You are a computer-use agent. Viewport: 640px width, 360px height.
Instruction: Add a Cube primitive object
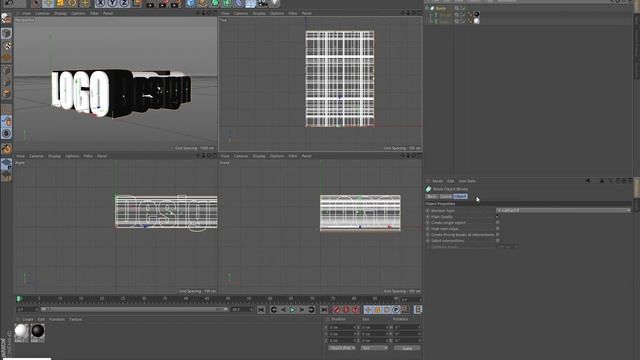(x=190, y=3)
